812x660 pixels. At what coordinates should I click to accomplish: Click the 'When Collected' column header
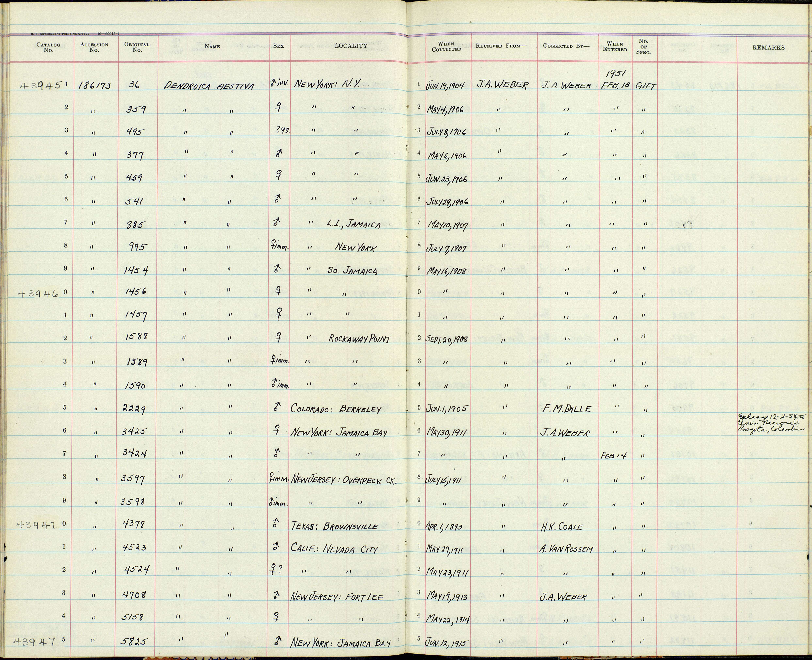click(446, 47)
